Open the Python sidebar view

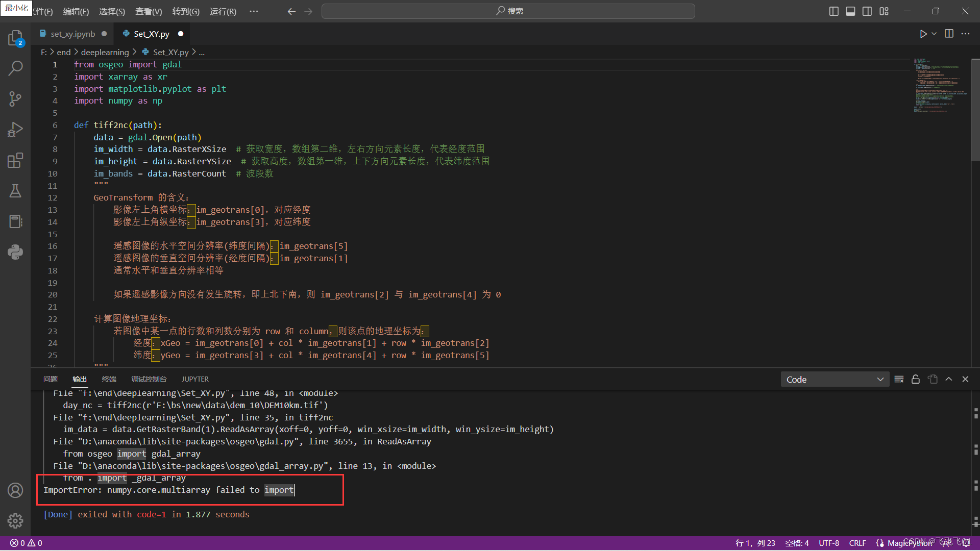tap(15, 252)
